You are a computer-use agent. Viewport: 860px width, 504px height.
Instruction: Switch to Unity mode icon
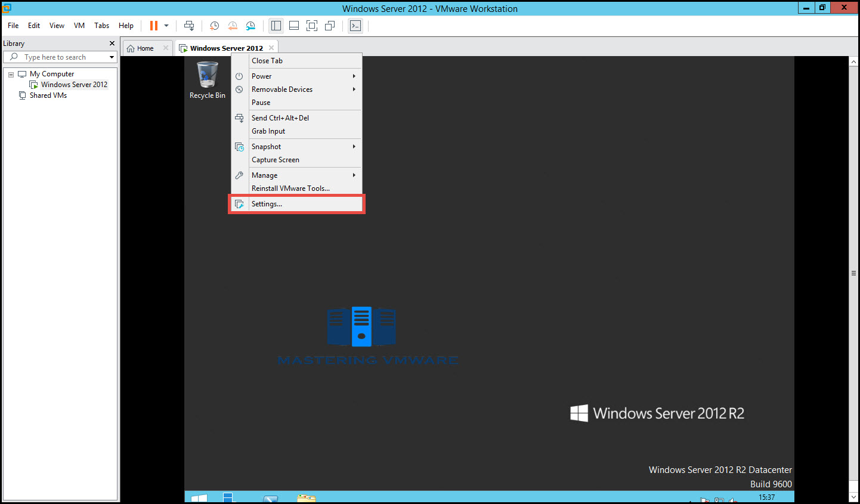point(330,26)
